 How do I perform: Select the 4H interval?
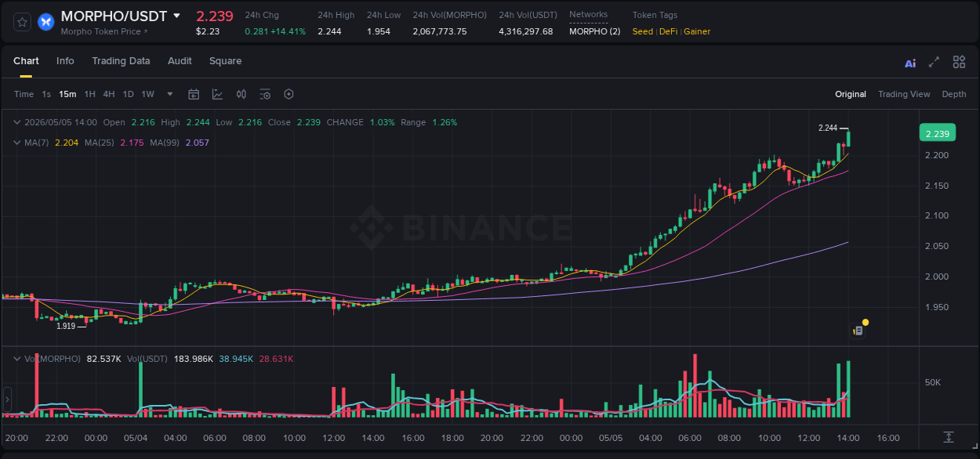(x=109, y=94)
